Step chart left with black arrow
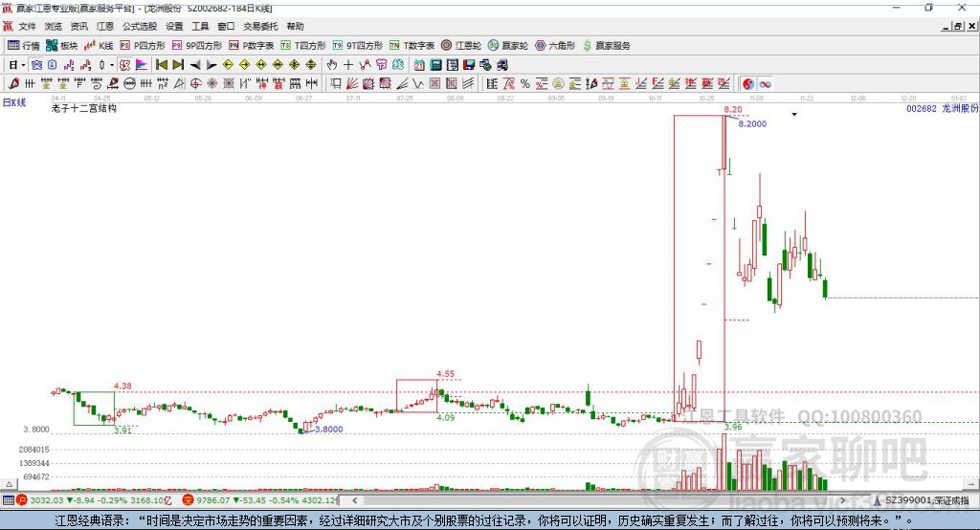Image resolution: width=980 pixels, height=530 pixels. (195, 65)
